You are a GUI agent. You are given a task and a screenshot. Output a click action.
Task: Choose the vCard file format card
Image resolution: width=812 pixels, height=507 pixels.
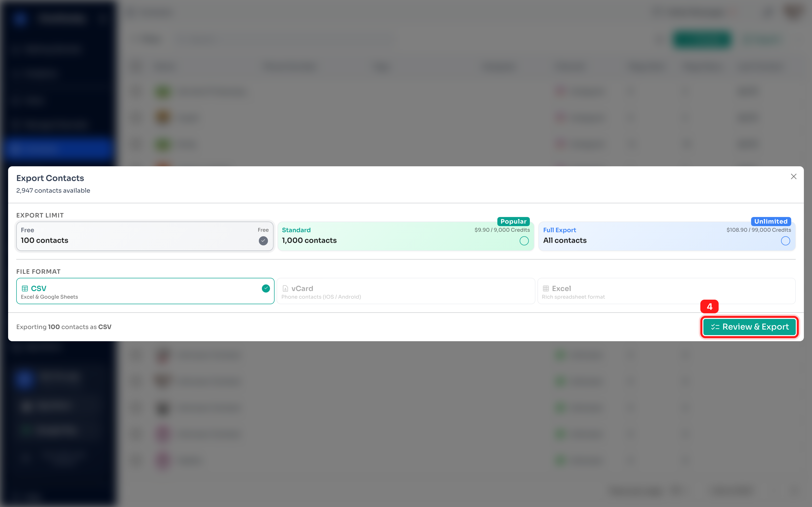[406, 291]
